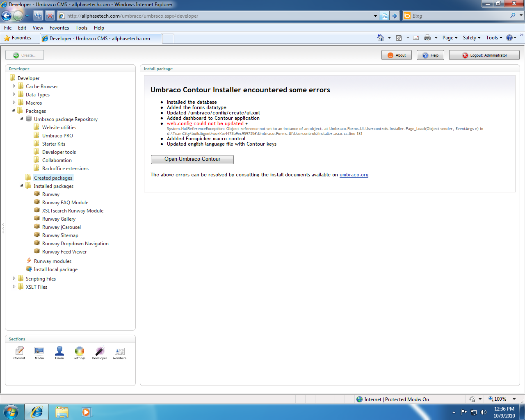This screenshot has width=525, height=420.
Task: Open the new blank tab button
Action: coord(168,39)
